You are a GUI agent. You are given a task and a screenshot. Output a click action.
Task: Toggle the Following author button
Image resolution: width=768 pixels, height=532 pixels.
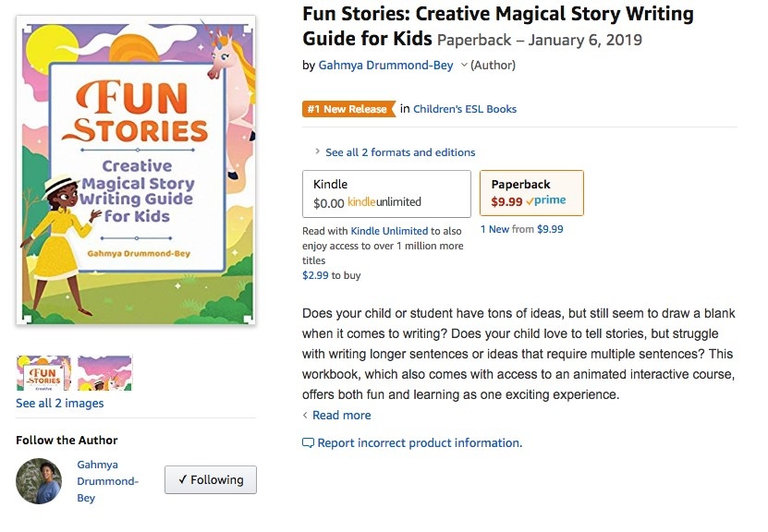coord(211,480)
